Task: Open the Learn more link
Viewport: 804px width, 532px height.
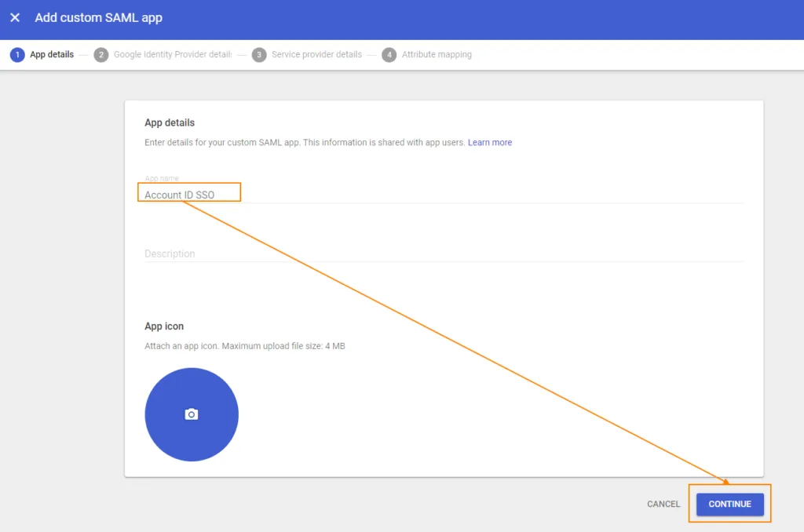Action: tap(490, 143)
